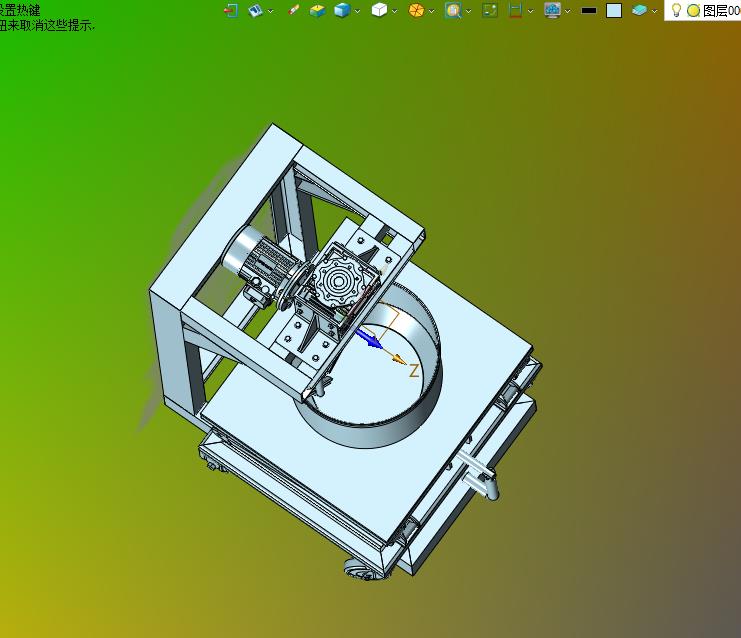Open the 图层00 layer selector
The height and width of the screenshot is (638, 741).
721,10
